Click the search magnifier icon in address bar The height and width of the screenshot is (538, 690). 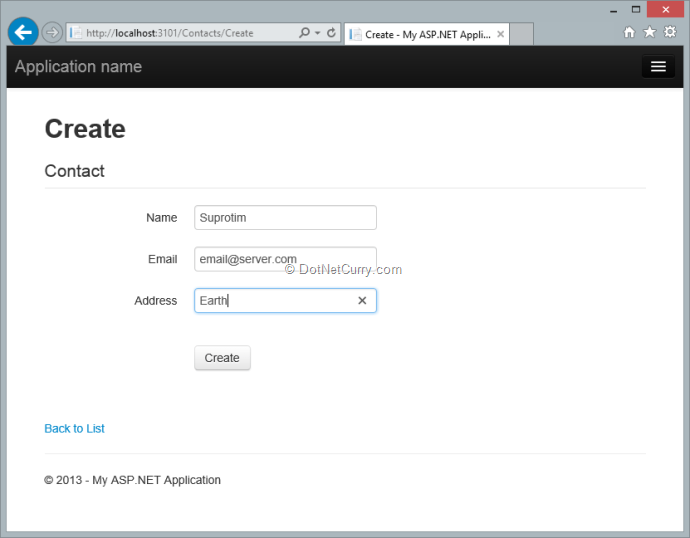(x=304, y=33)
